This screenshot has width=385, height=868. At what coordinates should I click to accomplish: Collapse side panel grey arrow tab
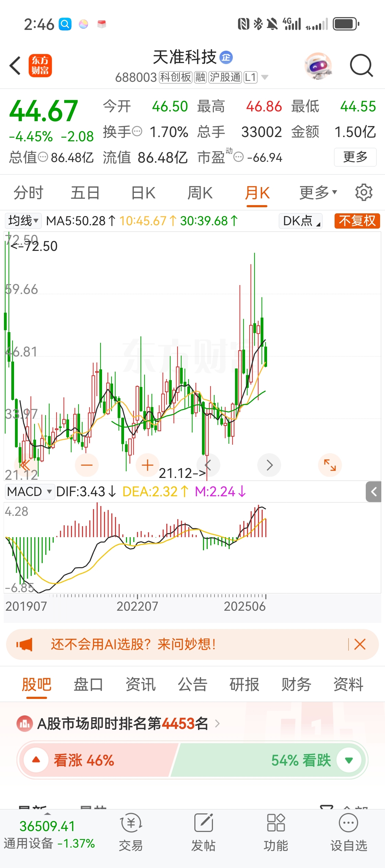click(x=373, y=492)
